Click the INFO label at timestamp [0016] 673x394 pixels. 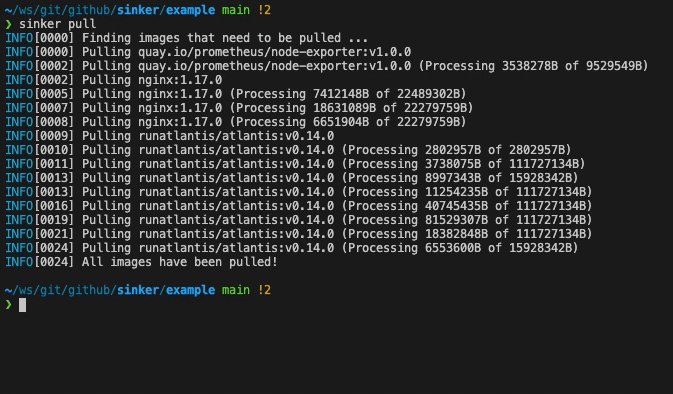point(19,206)
